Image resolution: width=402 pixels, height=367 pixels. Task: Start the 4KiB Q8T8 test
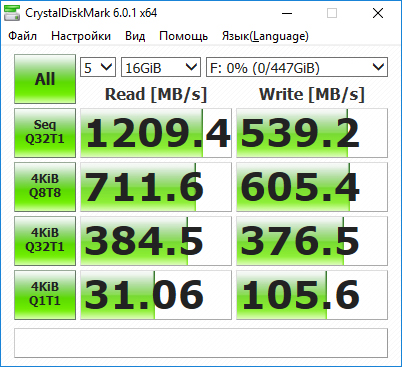[x=45, y=187]
